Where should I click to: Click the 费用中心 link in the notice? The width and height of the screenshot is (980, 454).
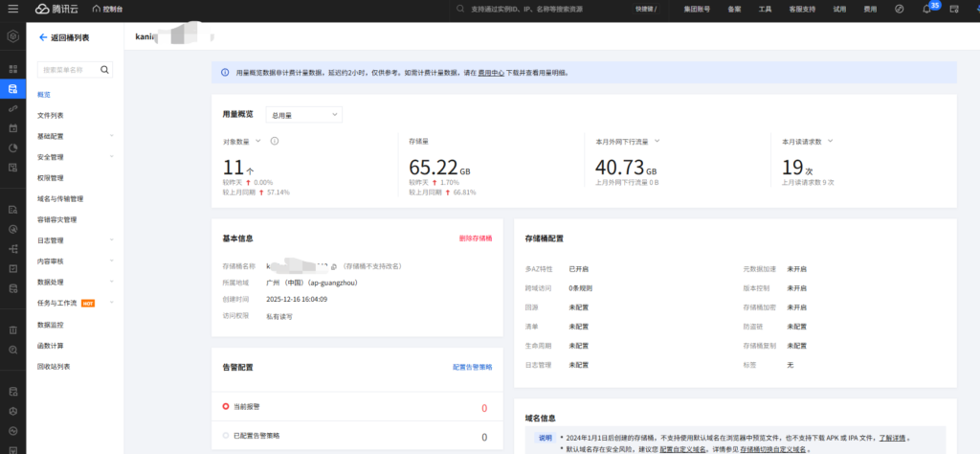pos(491,73)
